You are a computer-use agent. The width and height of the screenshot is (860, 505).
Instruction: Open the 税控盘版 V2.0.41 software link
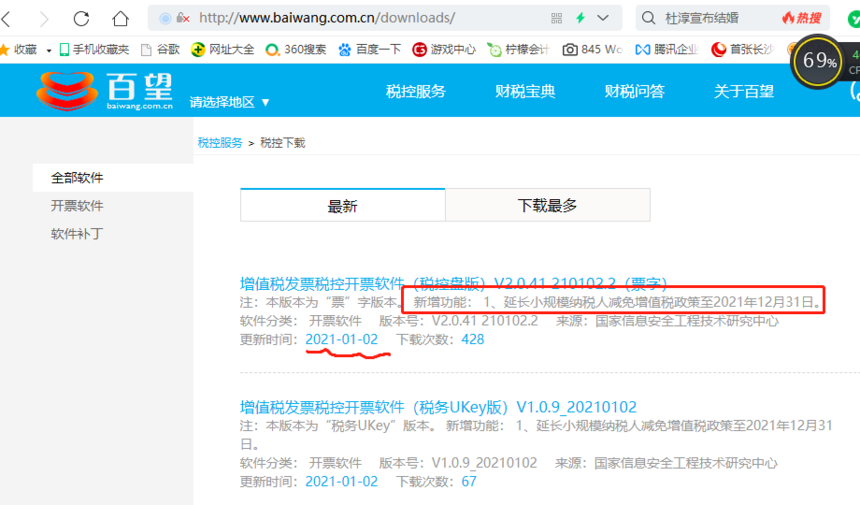tap(453, 283)
